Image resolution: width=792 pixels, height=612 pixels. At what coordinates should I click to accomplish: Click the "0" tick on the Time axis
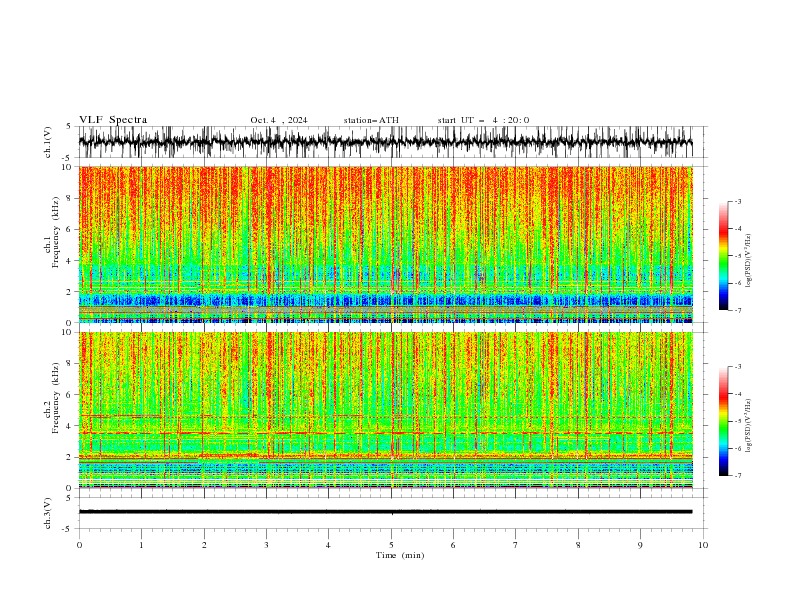pos(79,545)
